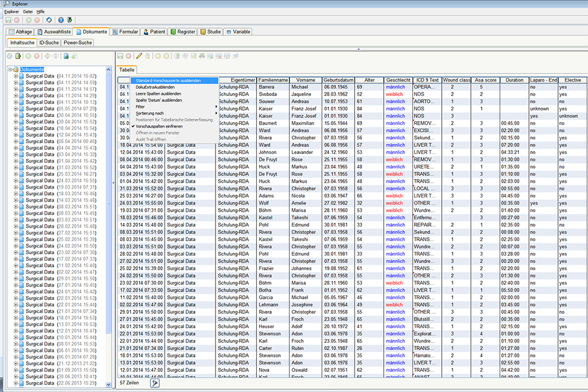Open the Datei menu in the menu bar

(x=28, y=11)
